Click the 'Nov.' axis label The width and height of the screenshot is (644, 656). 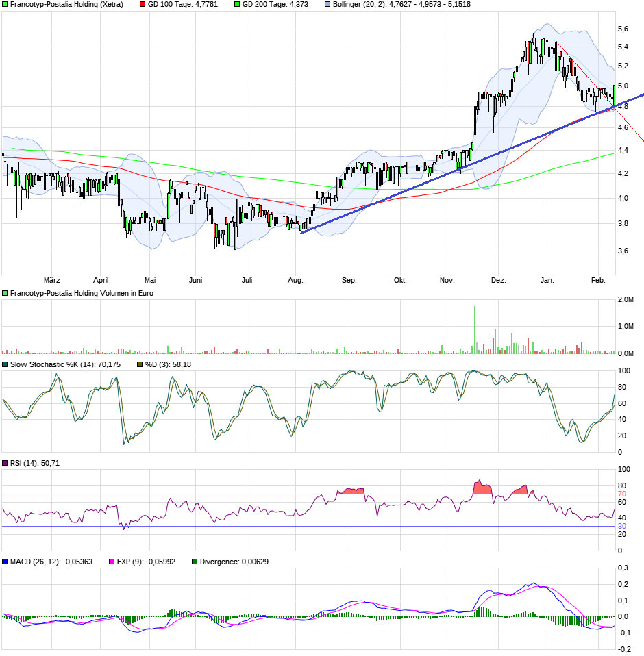pyautogui.click(x=447, y=280)
